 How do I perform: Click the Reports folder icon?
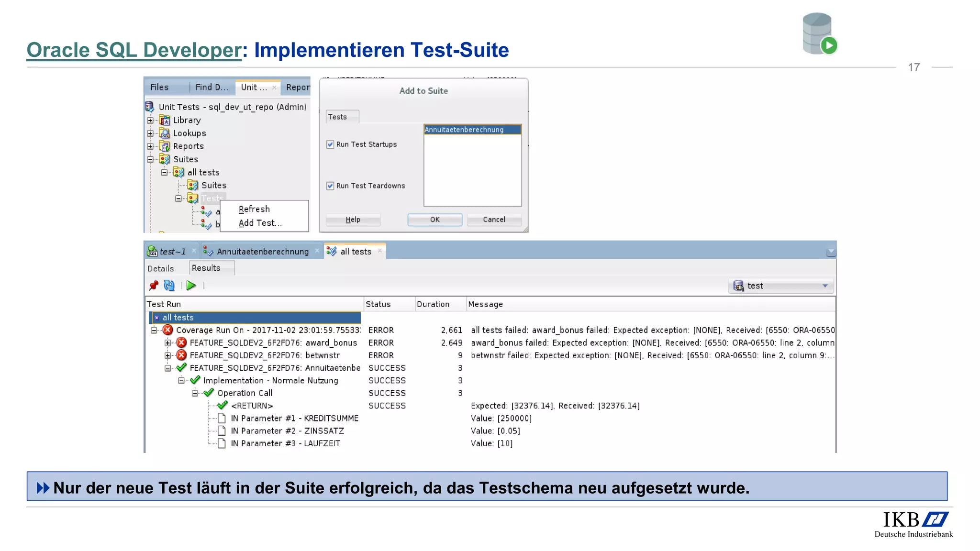pos(165,146)
